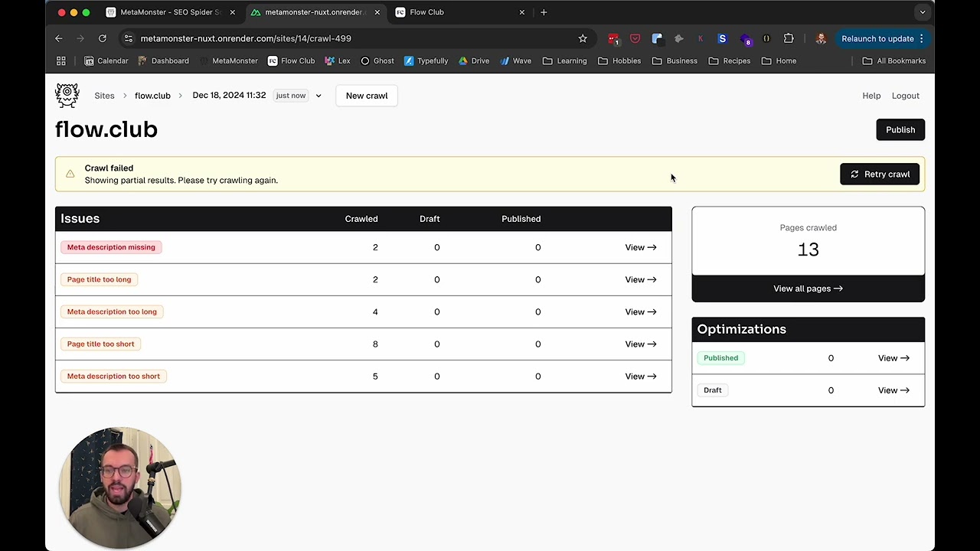Screen dimensions: 980x551
Task: Open Chrome's three-dot menu
Action: (x=922, y=38)
